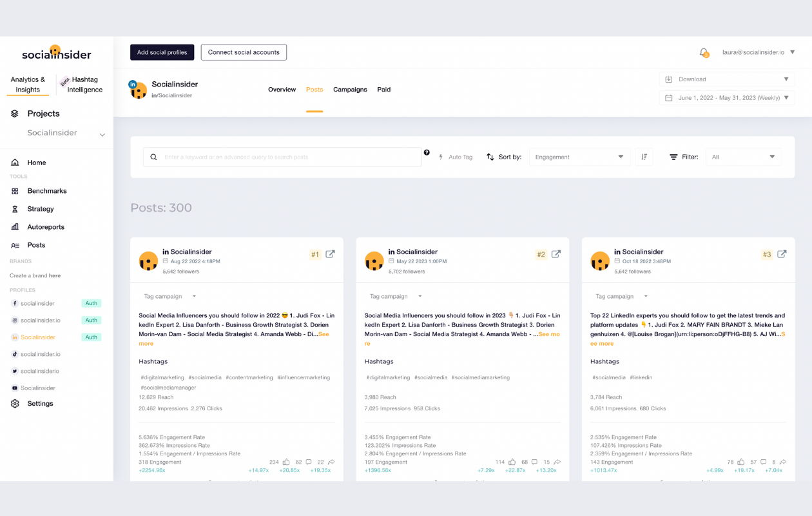Open the Hashtag Intelligence tab
Image resolution: width=812 pixels, height=516 pixels.
pos(84,84)
